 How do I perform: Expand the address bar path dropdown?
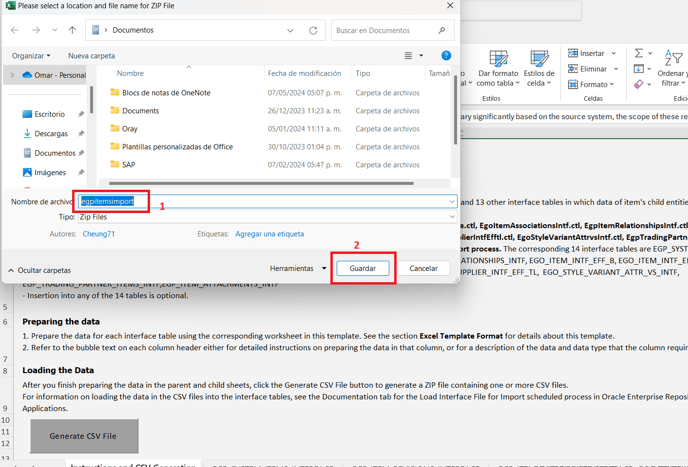(x=290, y=30)
